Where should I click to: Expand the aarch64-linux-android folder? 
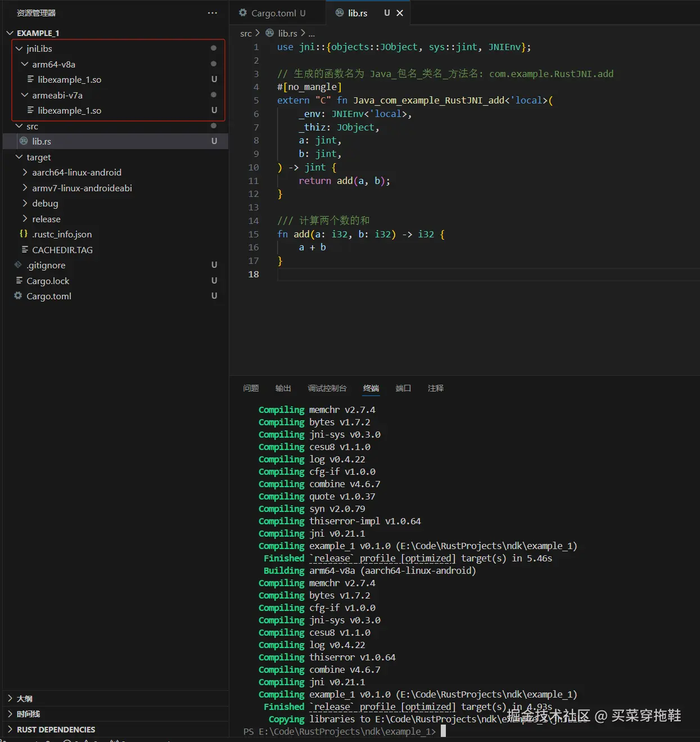pos(25,172)
